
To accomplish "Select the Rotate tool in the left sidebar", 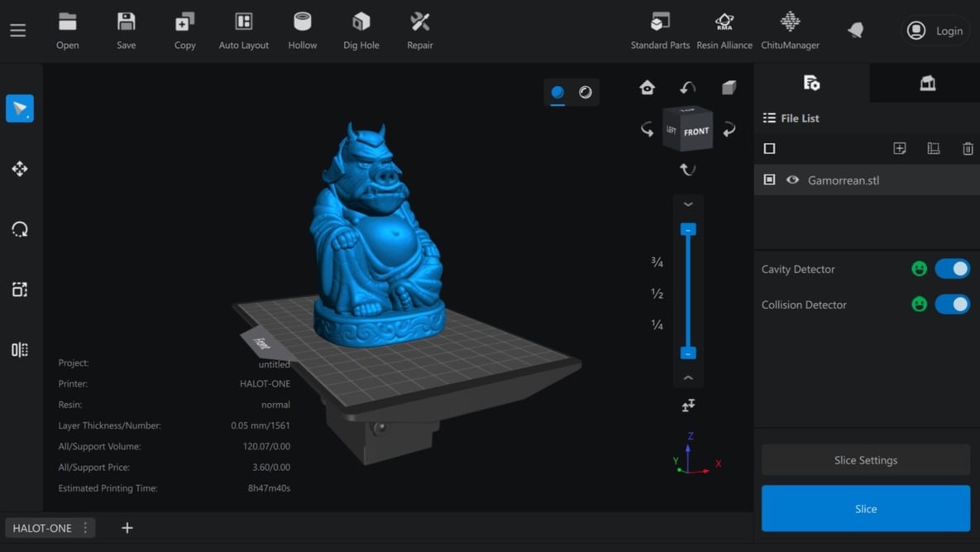I will pos(21,229).
